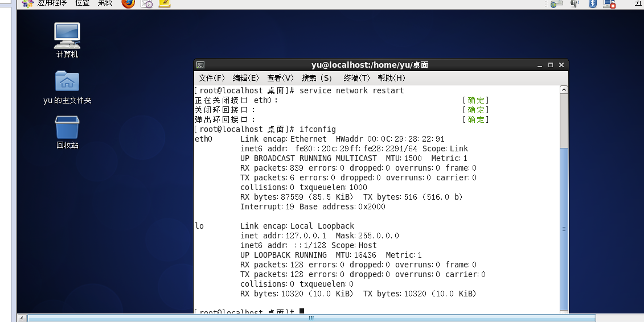Screen dimensions: 644x322
Task: Click the 'TX bytes:516 (516.0 b)' text
Action: point(413,197)
